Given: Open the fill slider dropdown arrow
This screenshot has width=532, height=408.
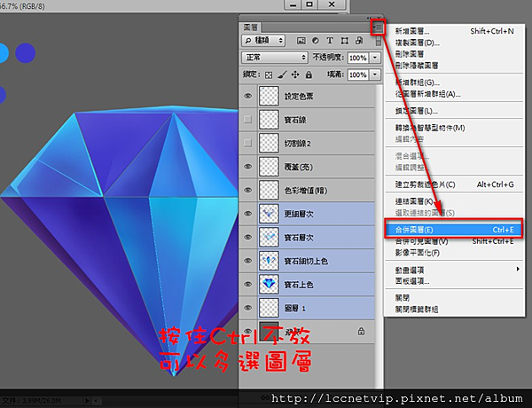Looking at the screenshot, I should pyautogui.click(x=375, y=75).
